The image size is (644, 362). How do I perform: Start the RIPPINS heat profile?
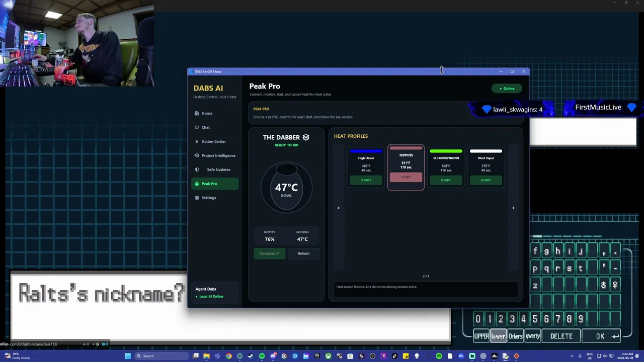coord(406,177)
